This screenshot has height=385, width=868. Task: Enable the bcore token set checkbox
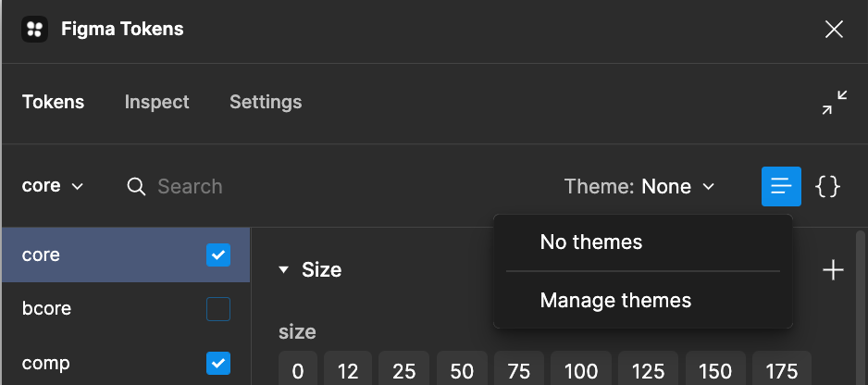(218, 309)
